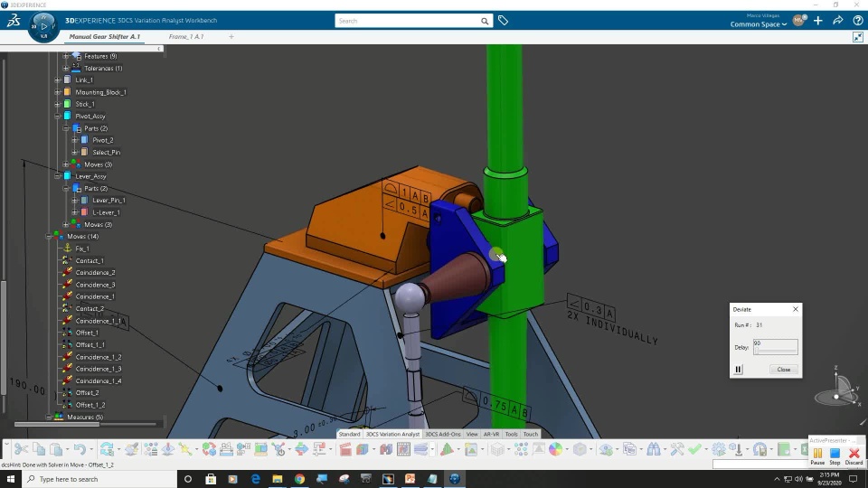Select the View toolbar tab
Image resolution: width=868 pixels, height=488 pixels.
tap(472, 435)
